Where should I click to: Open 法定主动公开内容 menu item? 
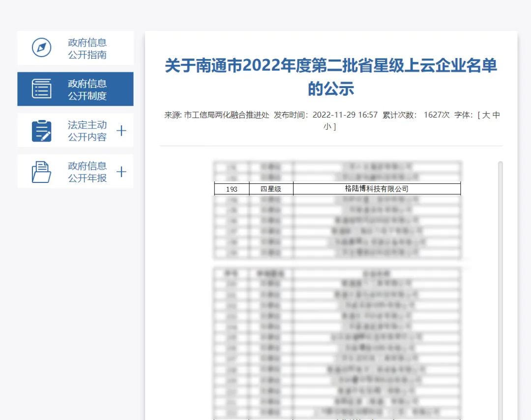[76, 131]
